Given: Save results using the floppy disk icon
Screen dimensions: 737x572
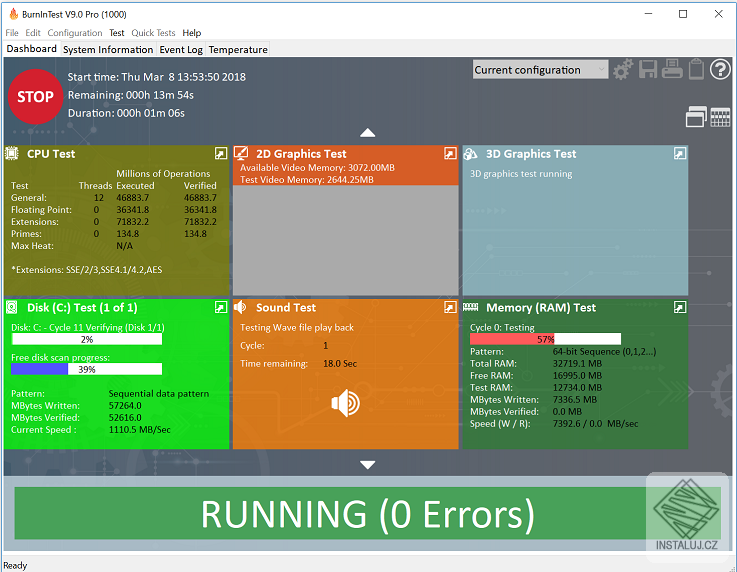Looking at the screenshot, I should click(648, 70).
